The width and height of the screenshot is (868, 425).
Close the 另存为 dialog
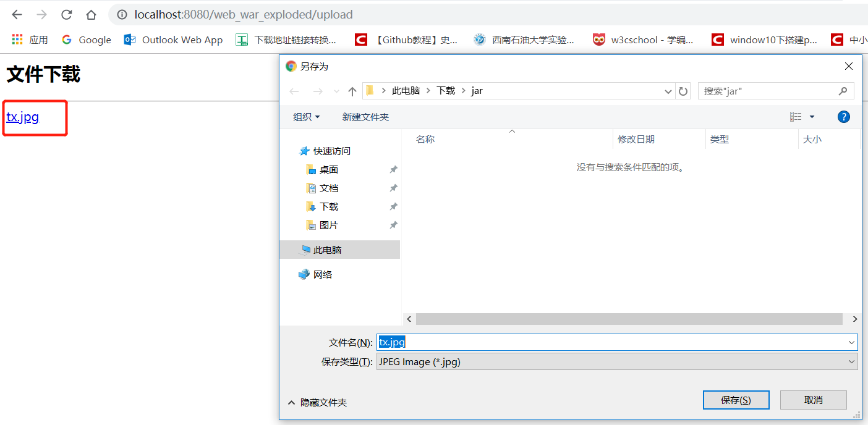[x=849, y=66]
